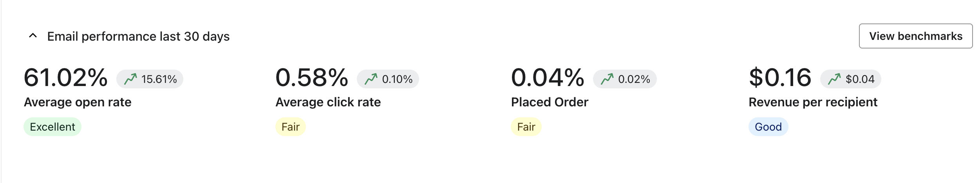
Task: Click the Fair badge under Placed Order
Action: pyautogui.click(x=526, y=127)
